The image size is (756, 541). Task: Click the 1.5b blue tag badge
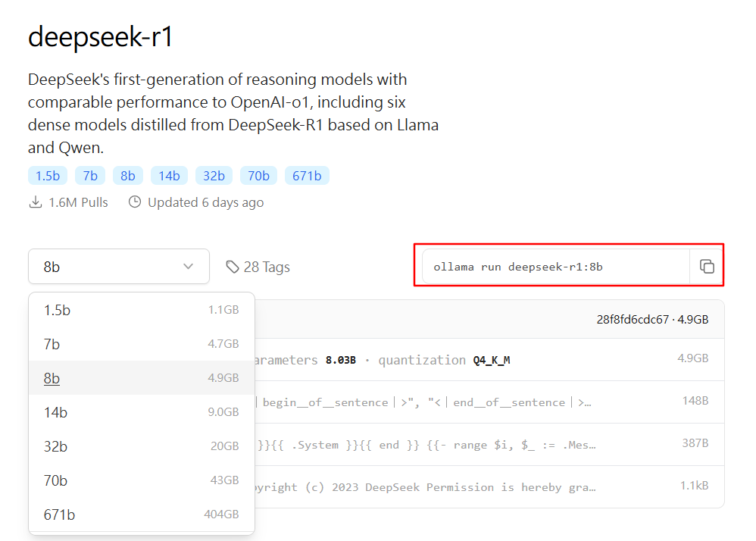click(48, 176)
